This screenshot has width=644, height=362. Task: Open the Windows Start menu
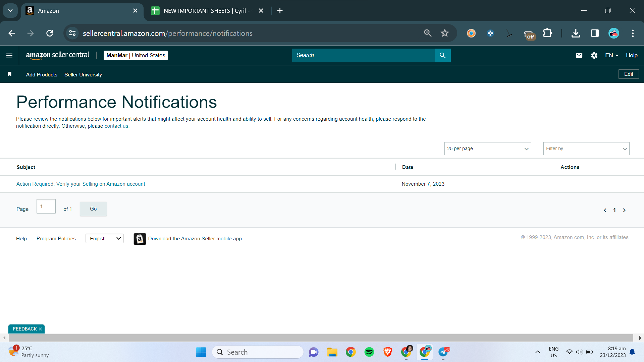point(201,352)
